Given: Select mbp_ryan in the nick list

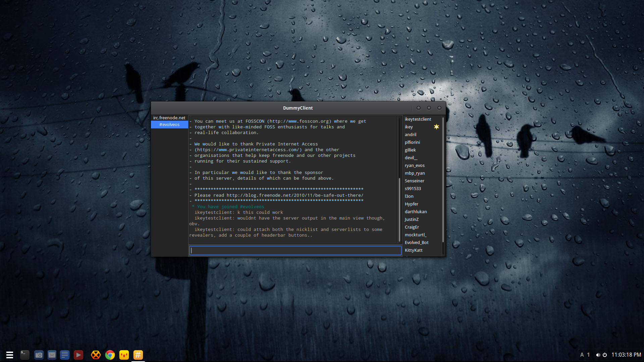Looking at the screenshot, I should tap(422, 173).
